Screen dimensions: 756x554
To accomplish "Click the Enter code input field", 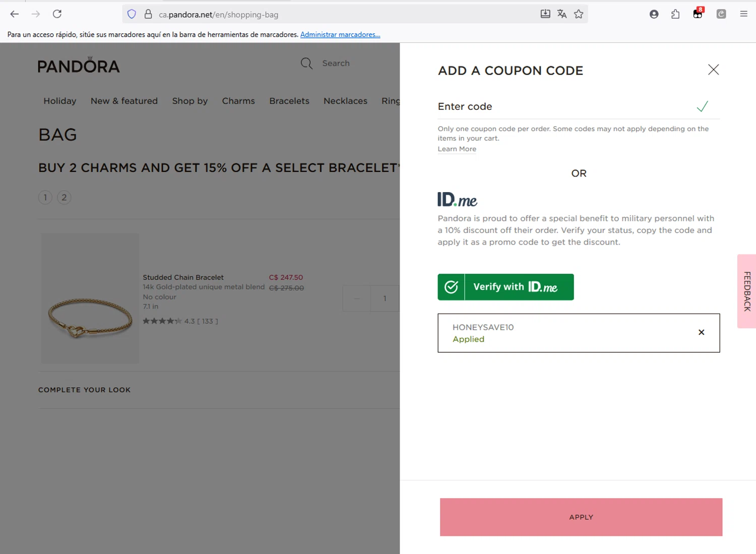I will tap(564, 107).
